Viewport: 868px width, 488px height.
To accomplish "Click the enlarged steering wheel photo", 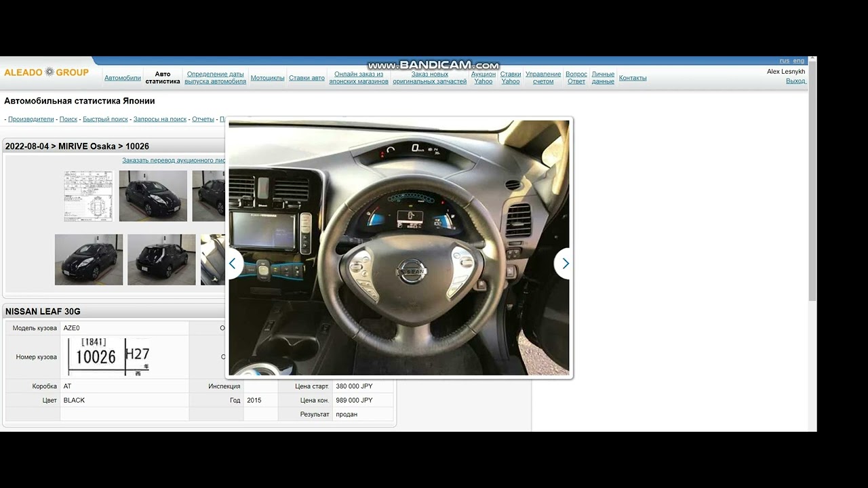I will 399,247.
